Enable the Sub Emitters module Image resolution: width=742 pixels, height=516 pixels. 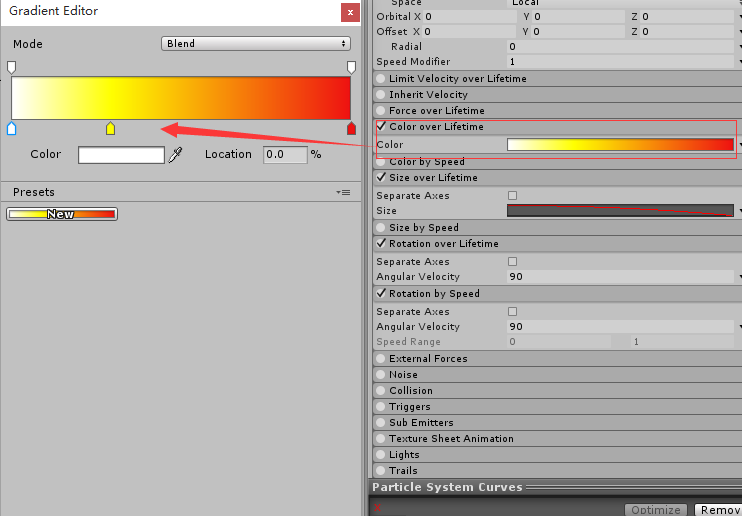tap(380, 423)
